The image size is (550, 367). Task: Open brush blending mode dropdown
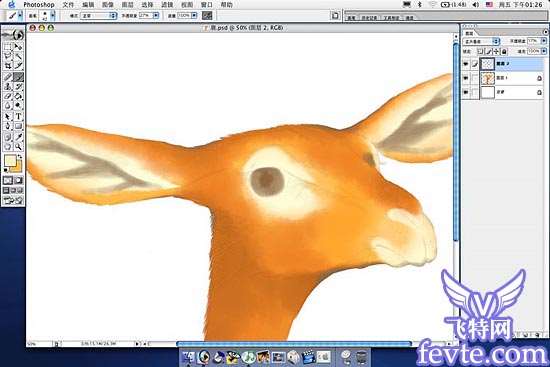[x=99, y=15]
